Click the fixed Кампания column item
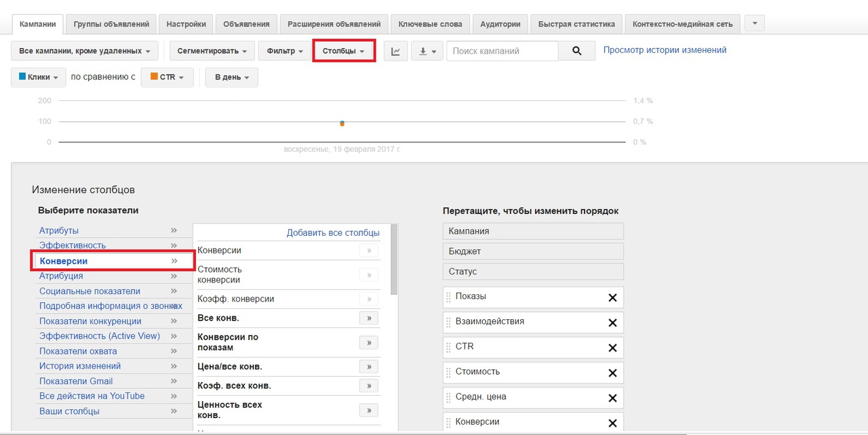This screenshot has width=868, height=435. click(x=533, y=231)
